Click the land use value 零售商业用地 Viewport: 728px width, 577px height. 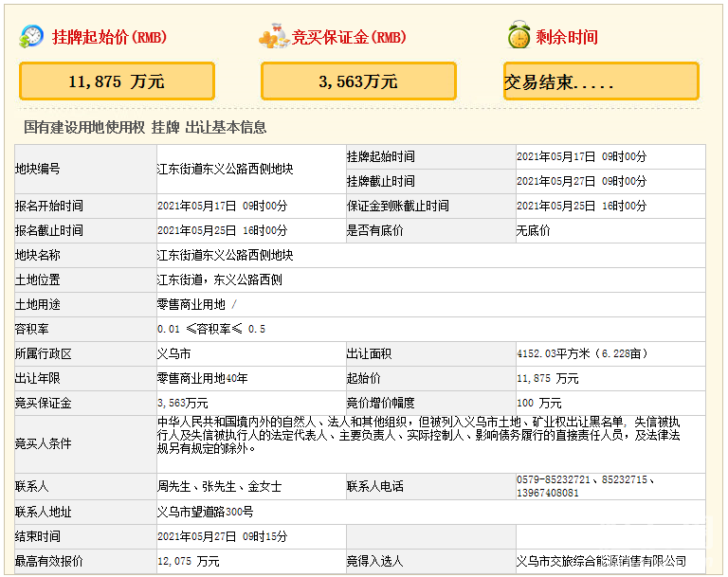click(x=191, y=304)
